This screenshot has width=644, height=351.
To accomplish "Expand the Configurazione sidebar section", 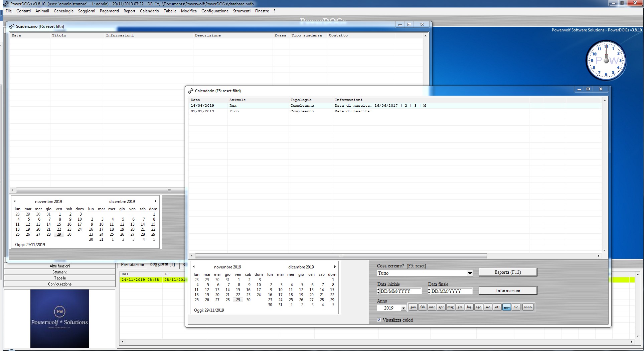I will pos(60,284).
